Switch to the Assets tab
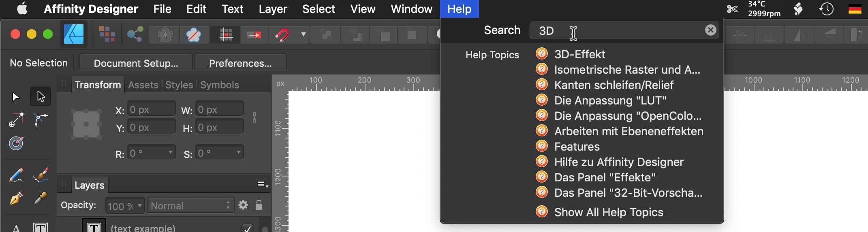The height and width of the screenshot is (232, 868). click(143, 85)
